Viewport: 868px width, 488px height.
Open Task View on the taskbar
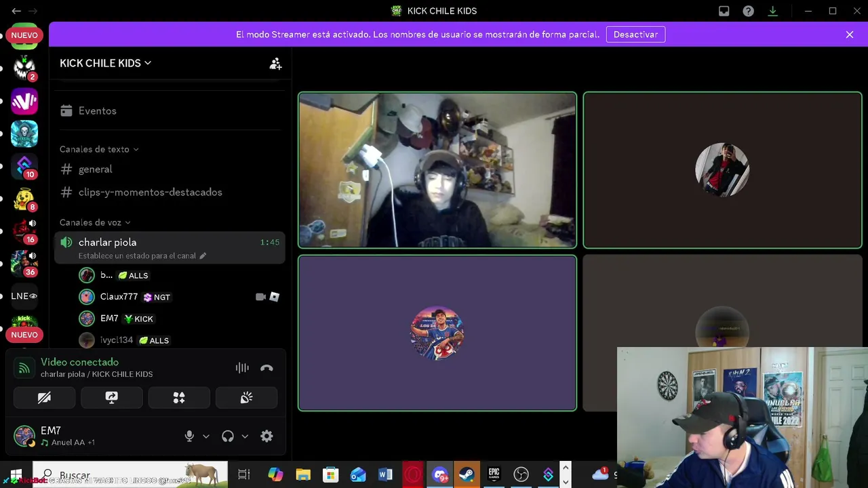244,474
